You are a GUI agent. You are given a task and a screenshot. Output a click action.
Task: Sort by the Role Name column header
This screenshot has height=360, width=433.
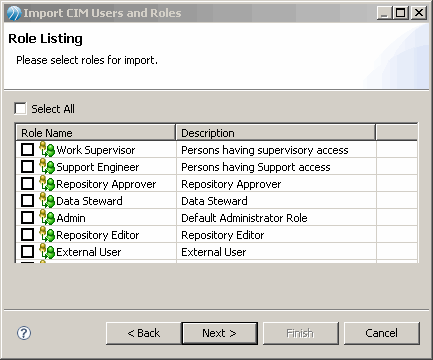pos(96,133)
